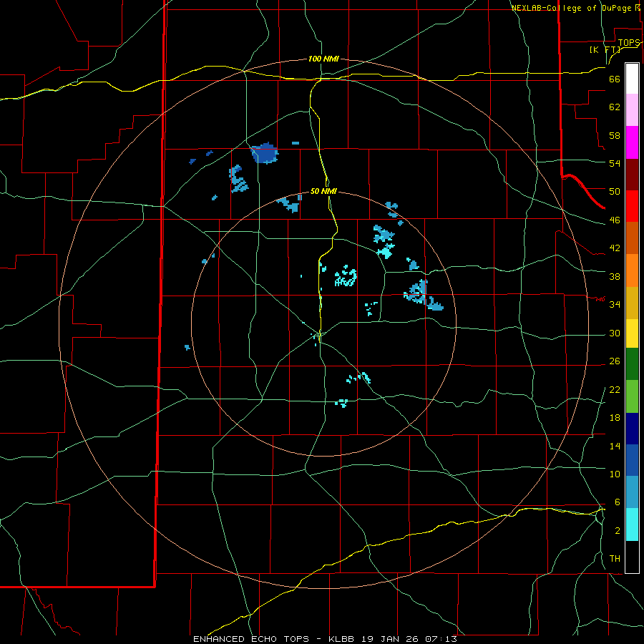The image size is (644, 644).
Task: Select the dark green legend swatch
Action: click(x=632, y=364)
